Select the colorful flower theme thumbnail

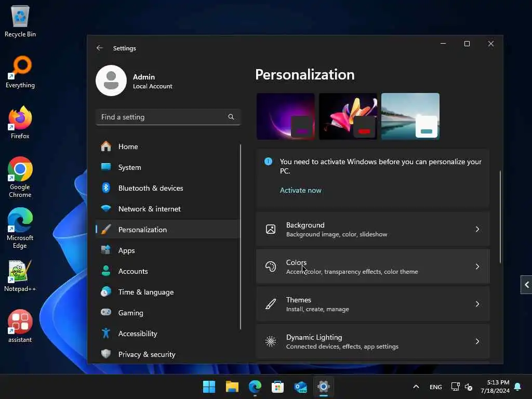[x=348, y=116]
